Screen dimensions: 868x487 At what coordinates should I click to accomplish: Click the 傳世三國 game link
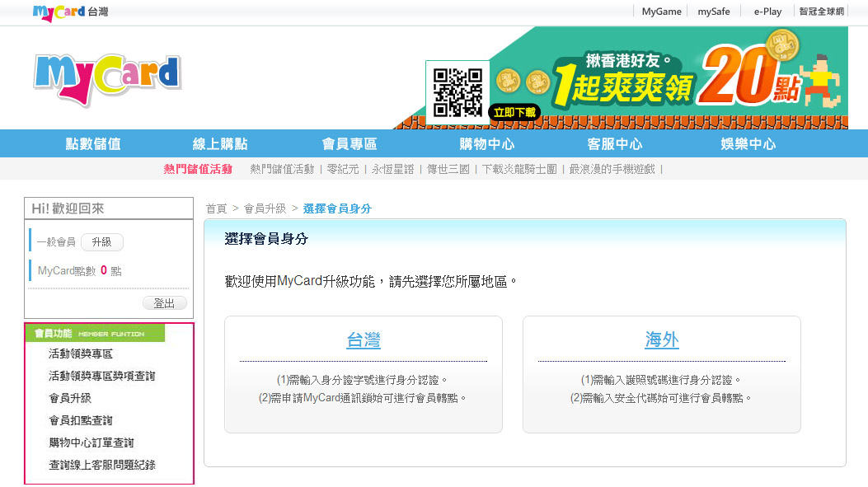pyautogui.click(x=448, y=170)
